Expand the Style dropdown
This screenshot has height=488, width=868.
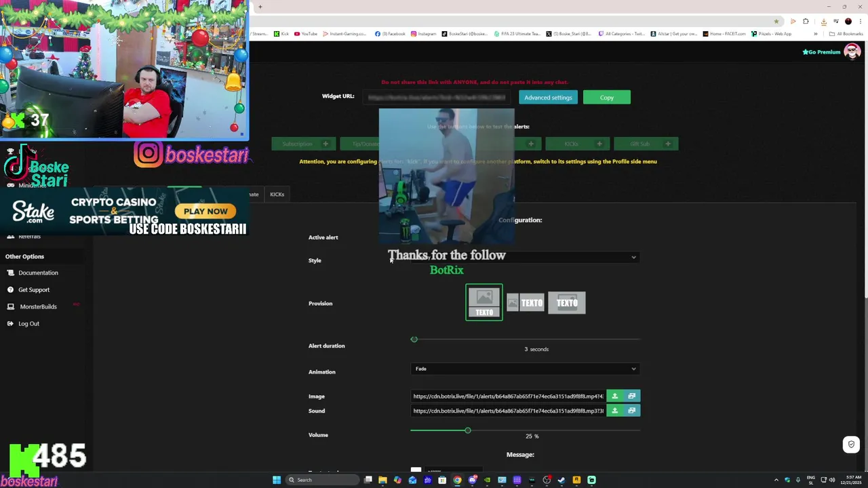[525, 257]
